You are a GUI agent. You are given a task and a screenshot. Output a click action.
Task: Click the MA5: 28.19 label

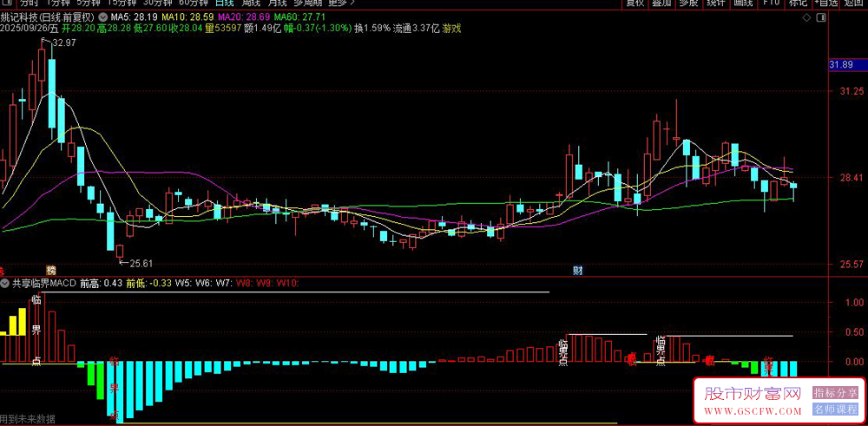(x=134, y=17)
